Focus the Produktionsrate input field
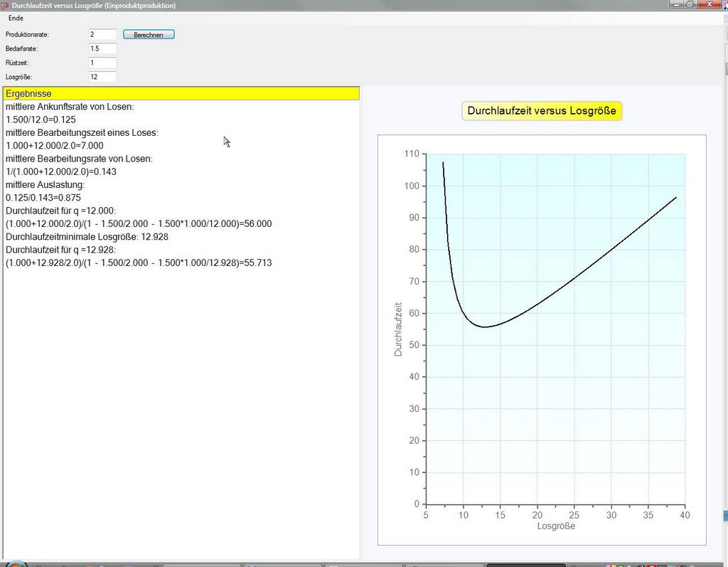The image size is (728, 567). coord(102,34)
